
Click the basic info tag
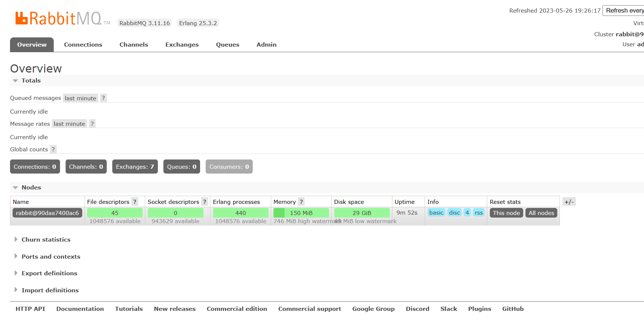pyautogui.click(x=436, y=212)
